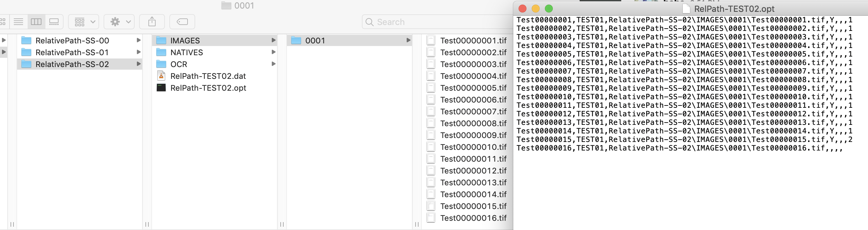This screenshot has height=230, width=868.
Task: Click the Test00000016 line in the opt file
Action: [x=680, y=148]
